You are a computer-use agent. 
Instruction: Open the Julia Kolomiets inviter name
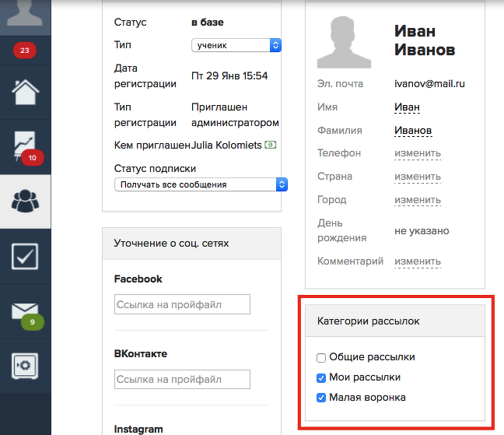point(226,145)
